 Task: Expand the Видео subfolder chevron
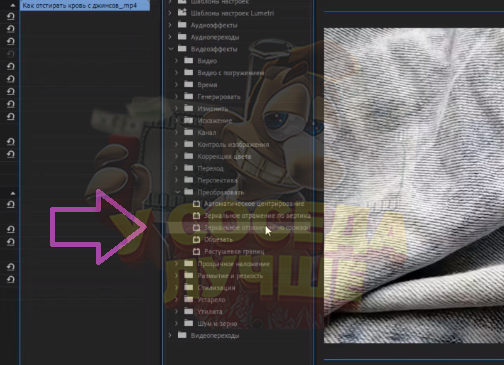pyautogui.click(x=177, y=61)
